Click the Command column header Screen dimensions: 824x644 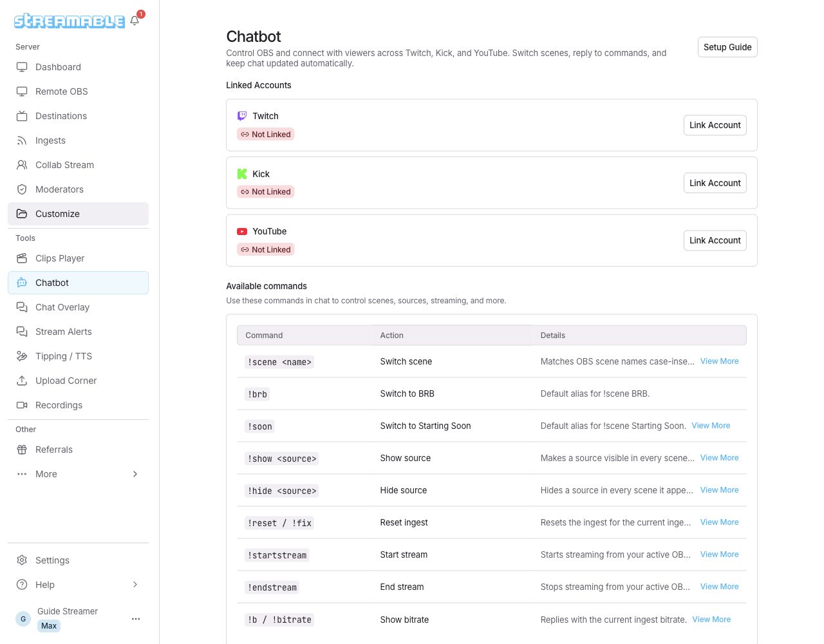[264, 336]
